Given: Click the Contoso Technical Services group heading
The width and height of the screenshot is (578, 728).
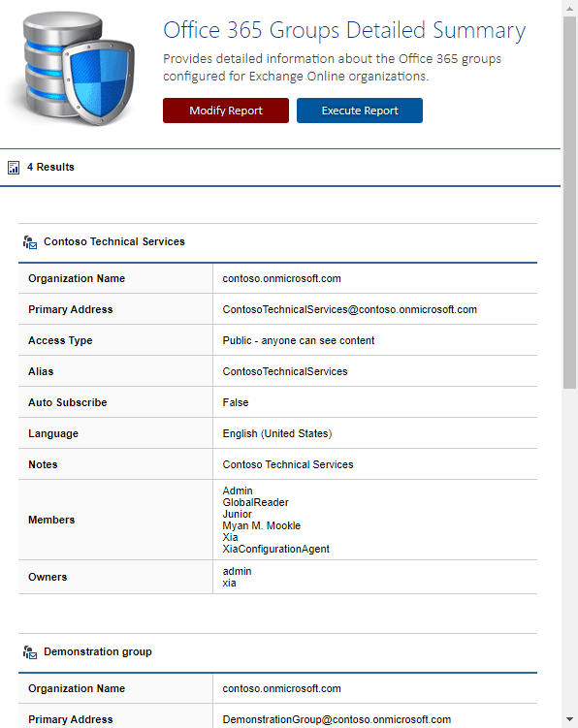Looking at the screenshot, I should [x=114, y=242].
